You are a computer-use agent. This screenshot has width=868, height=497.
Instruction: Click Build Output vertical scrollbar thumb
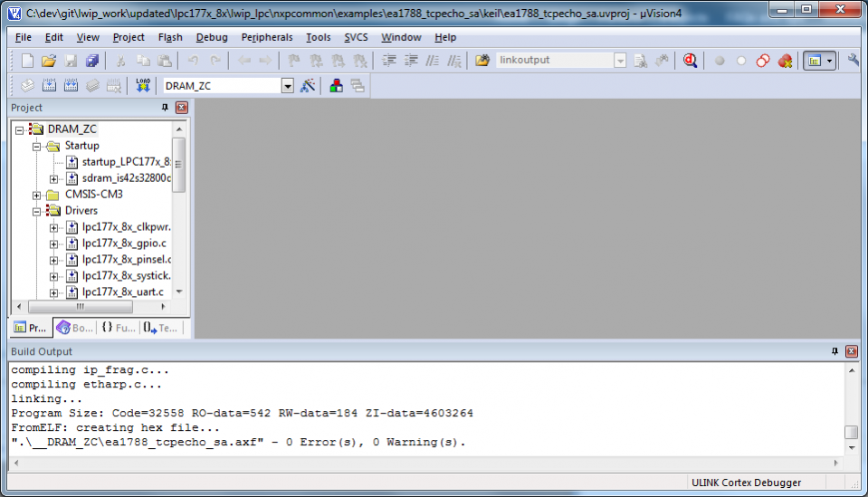(852, 432)
